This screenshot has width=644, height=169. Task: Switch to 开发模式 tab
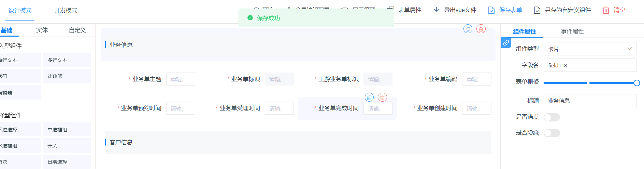[x=66, y=11]
